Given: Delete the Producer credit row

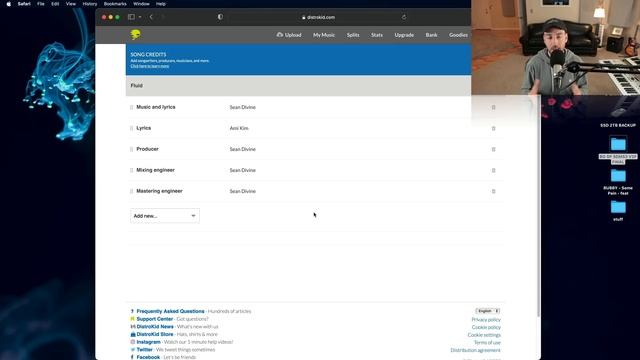Looking at the screenshot, I should point(493,149).
